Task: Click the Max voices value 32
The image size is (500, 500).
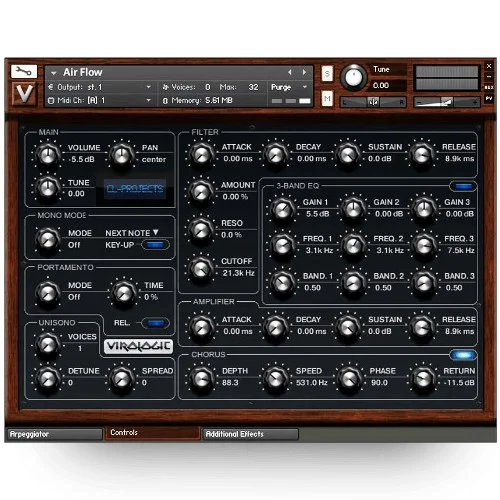Action: [253, 87]
